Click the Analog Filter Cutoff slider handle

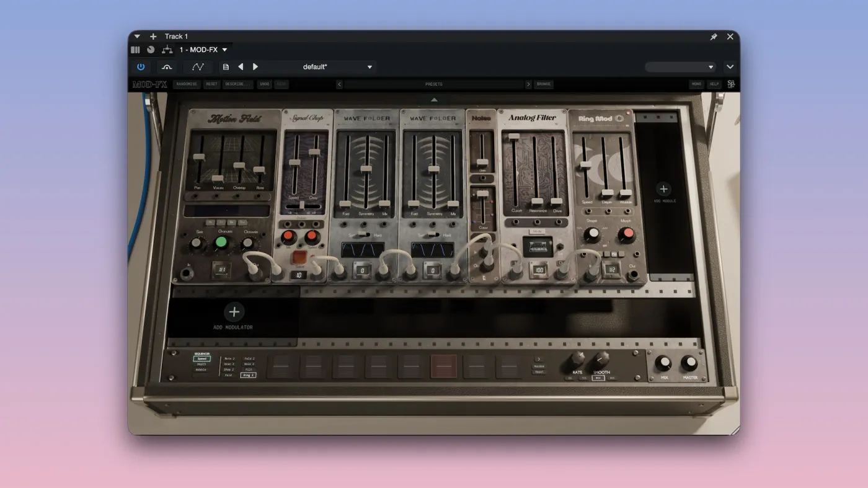point(513,136)
